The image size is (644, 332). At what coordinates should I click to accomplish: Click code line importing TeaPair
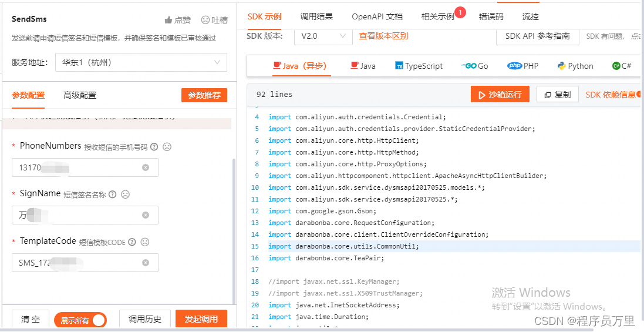(326, 258)
